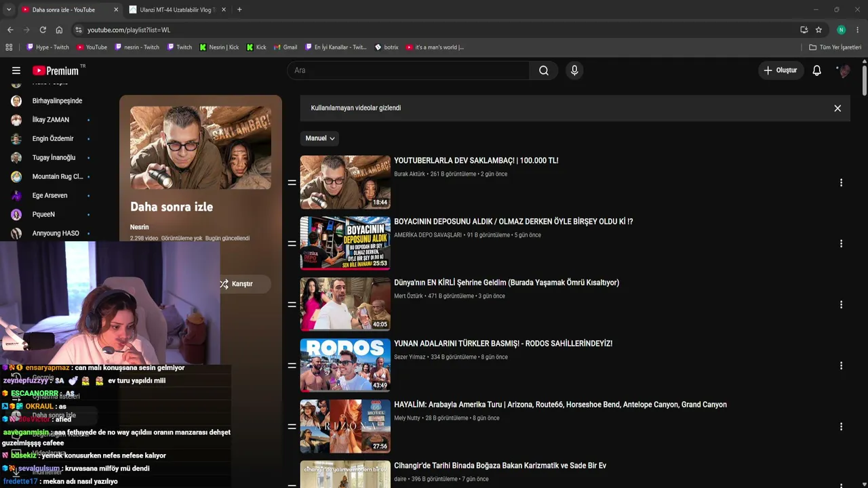The height and width of the screenshot is (488, 868).
Task: Close the 'Daha sonra izle - YouTube' tab
Action: [116, 9]
